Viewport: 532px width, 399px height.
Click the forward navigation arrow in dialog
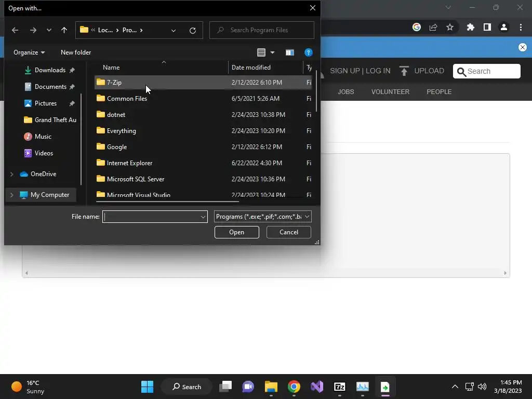pos(33,30)
